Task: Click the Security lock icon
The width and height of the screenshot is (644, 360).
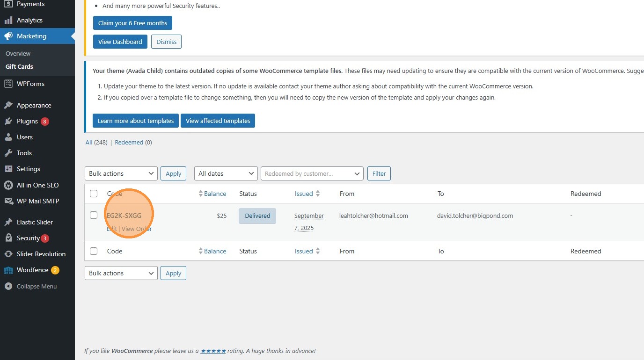Action: [x=8, y=238]
